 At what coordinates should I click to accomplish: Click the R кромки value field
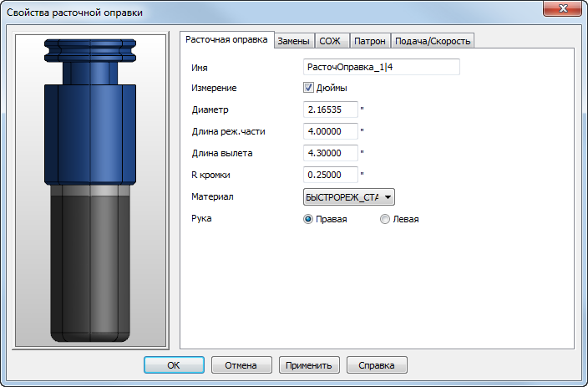[331, 175]
